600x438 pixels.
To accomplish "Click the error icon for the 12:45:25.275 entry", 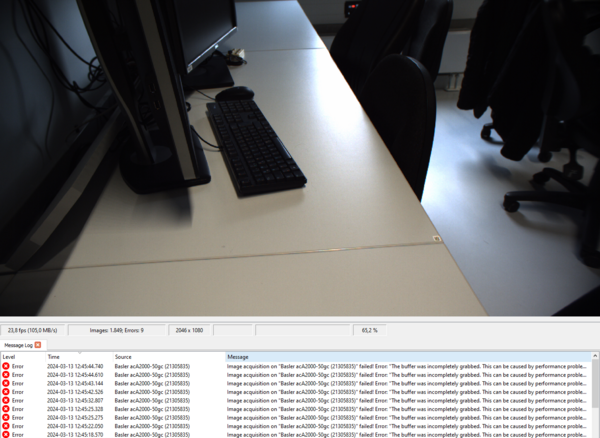I will click(6, 417).
